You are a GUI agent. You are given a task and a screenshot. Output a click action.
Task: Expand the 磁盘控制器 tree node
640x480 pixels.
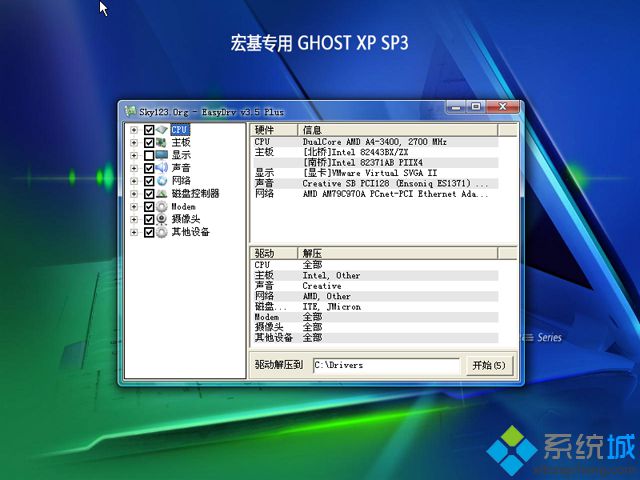click(x=133, y=193)
